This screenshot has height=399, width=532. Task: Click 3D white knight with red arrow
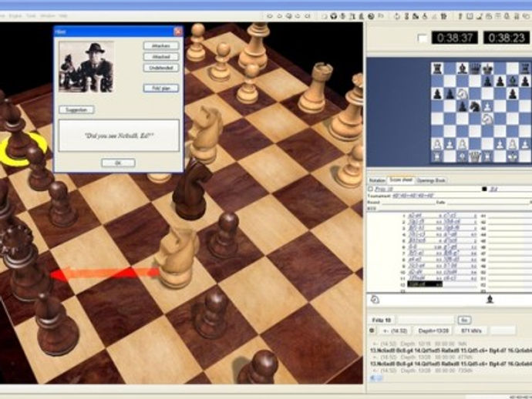(x=177, y=257)
